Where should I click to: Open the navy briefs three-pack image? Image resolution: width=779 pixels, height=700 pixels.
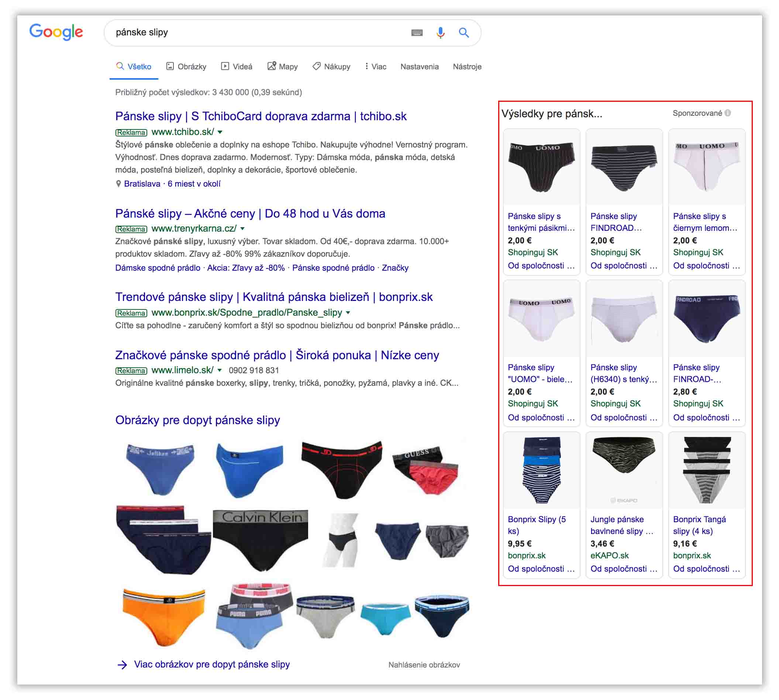(163, 540)
